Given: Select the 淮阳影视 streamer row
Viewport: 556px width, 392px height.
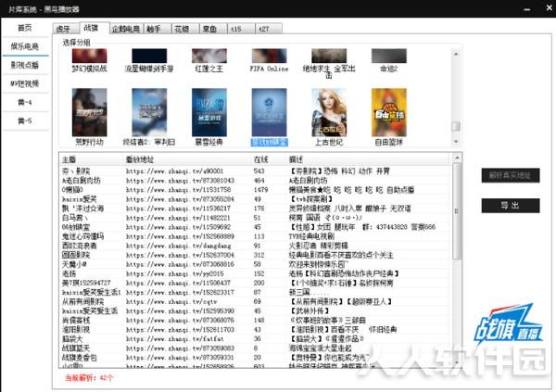Looking at the screenshot, I should (256, 330).
